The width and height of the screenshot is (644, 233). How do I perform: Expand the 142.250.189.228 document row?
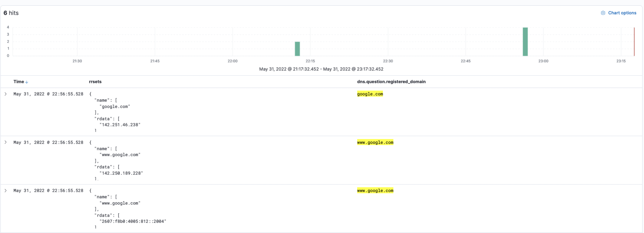[5, 142]
